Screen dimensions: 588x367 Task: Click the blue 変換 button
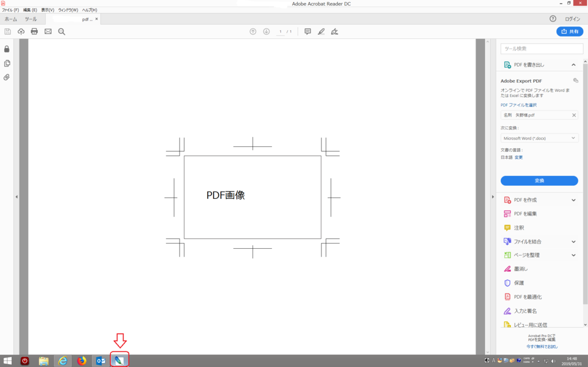[539, 181]
